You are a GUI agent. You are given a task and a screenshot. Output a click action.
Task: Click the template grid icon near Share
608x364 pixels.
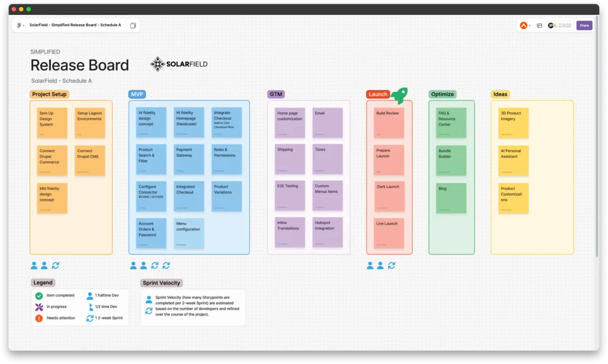pyautogui.click(x=539, y=25)
